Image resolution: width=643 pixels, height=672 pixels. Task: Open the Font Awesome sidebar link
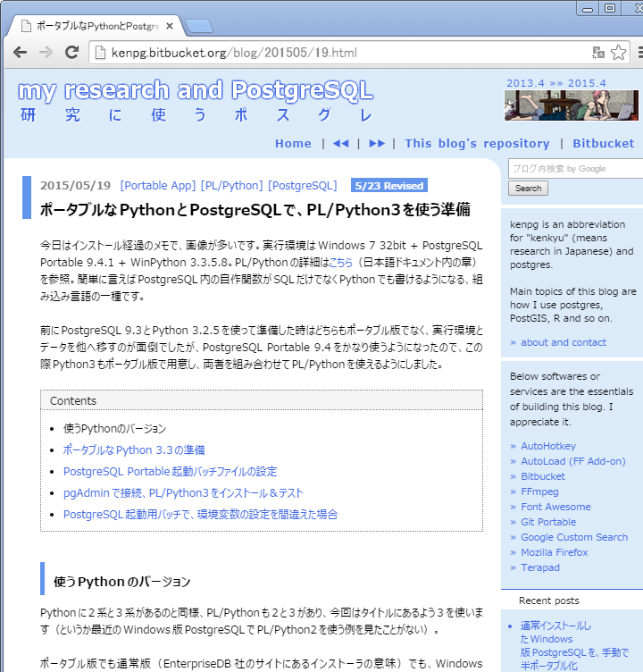555,507
